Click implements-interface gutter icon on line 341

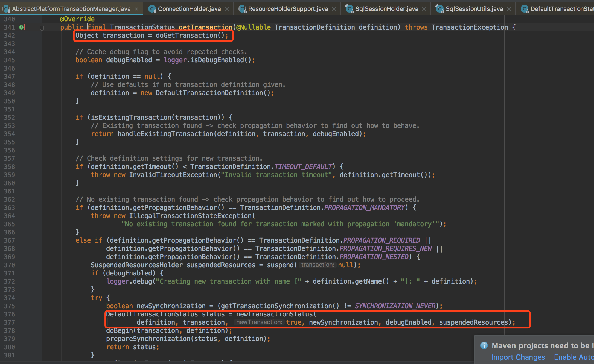tap(22, 27)
